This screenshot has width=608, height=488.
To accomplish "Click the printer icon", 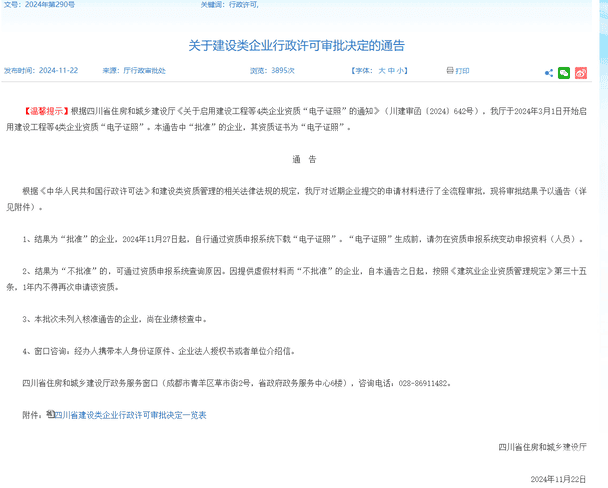I will tap(448, 72).
